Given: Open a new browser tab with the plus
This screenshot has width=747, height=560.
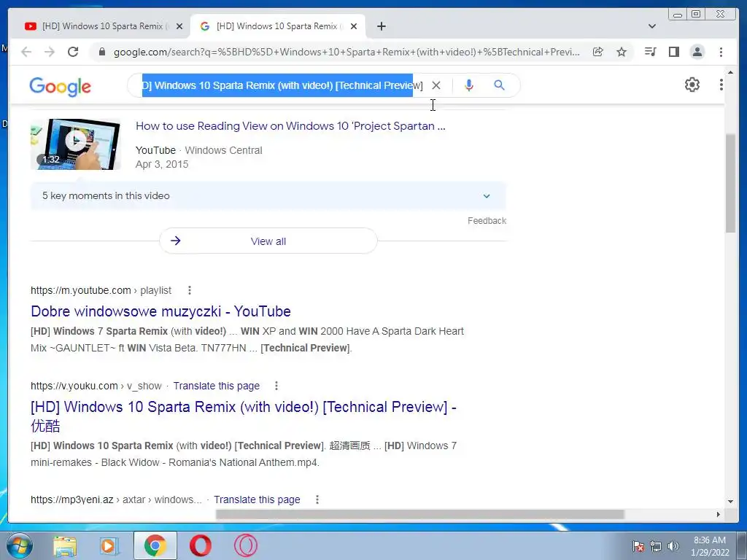Looking at the screenshot, I should pos(381,26).
